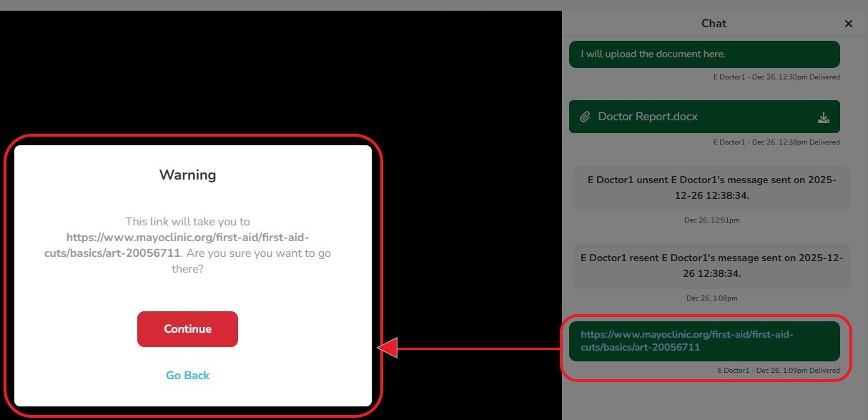The height and width of the screenshot is (420, 868).
Task: Select the unsent message notice
Action: (711, 187)
